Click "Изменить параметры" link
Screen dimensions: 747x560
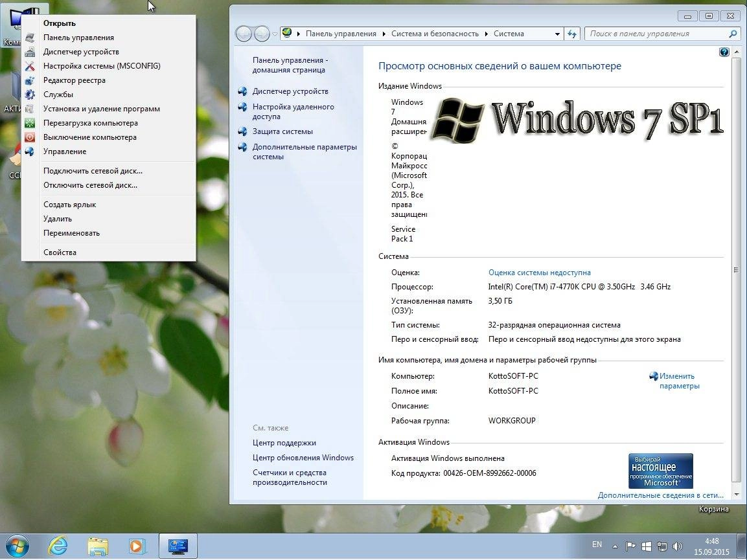(x=679, y=381)
